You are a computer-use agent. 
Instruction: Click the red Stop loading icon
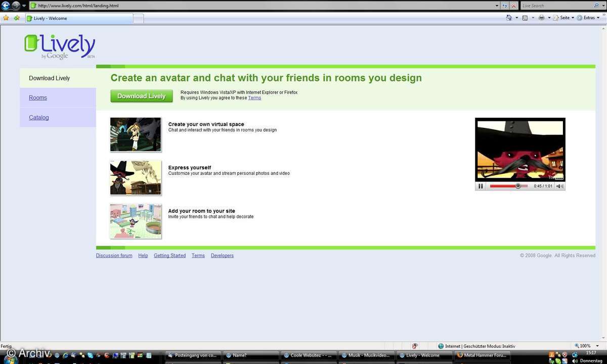point(513,6)
